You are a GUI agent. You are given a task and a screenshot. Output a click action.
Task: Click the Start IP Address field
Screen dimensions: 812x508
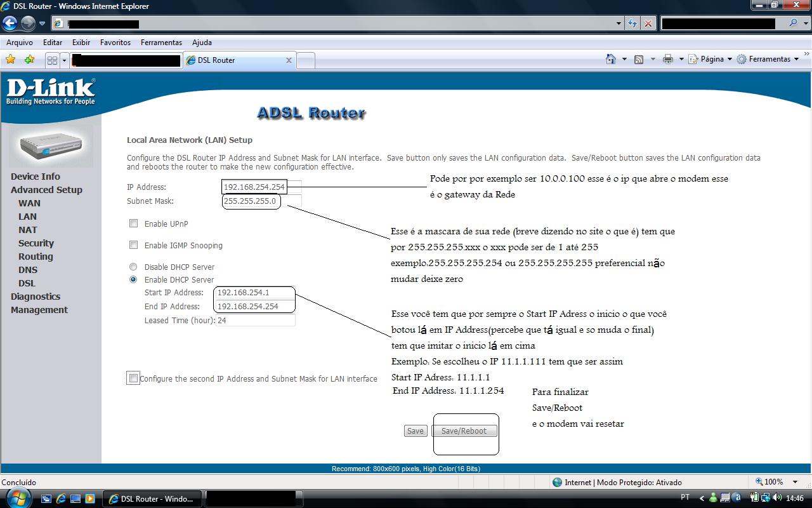click(256, 293)
